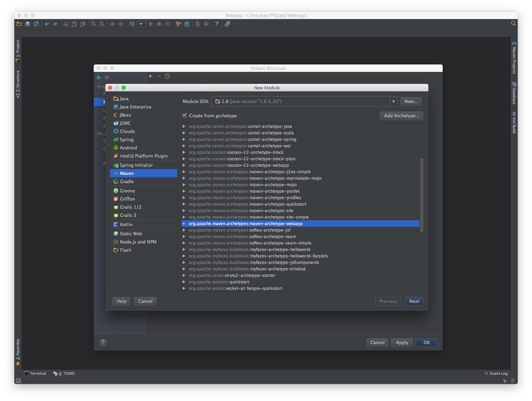Click Help in New Module dialog
The width and height of the screenshot is (532, 401).
pos(121,301)
